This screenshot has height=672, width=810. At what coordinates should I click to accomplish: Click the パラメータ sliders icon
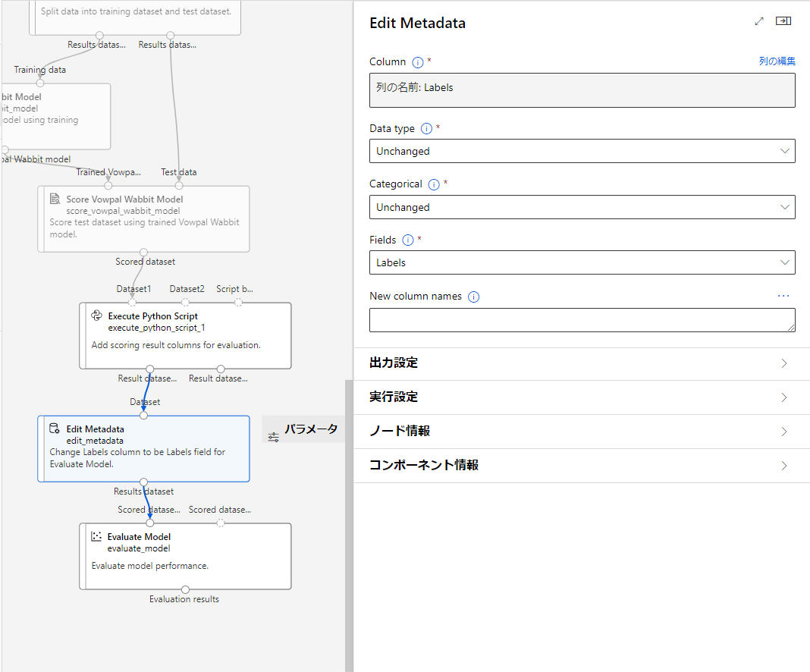(273, 438)
